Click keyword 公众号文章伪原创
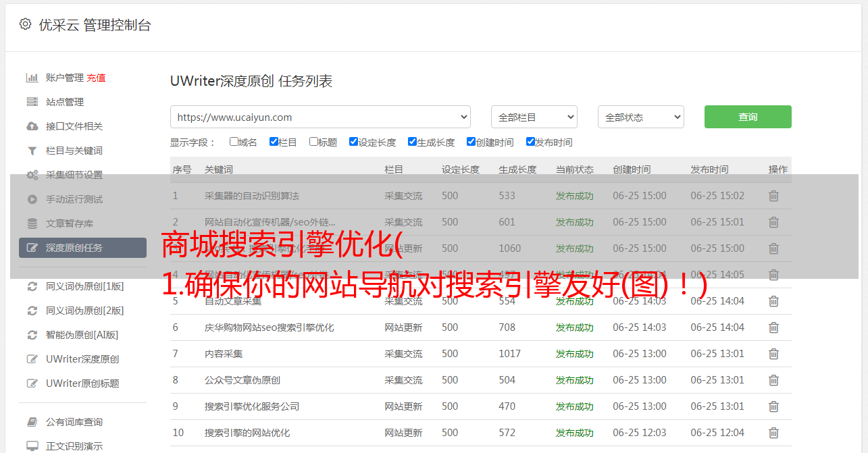 242,380
